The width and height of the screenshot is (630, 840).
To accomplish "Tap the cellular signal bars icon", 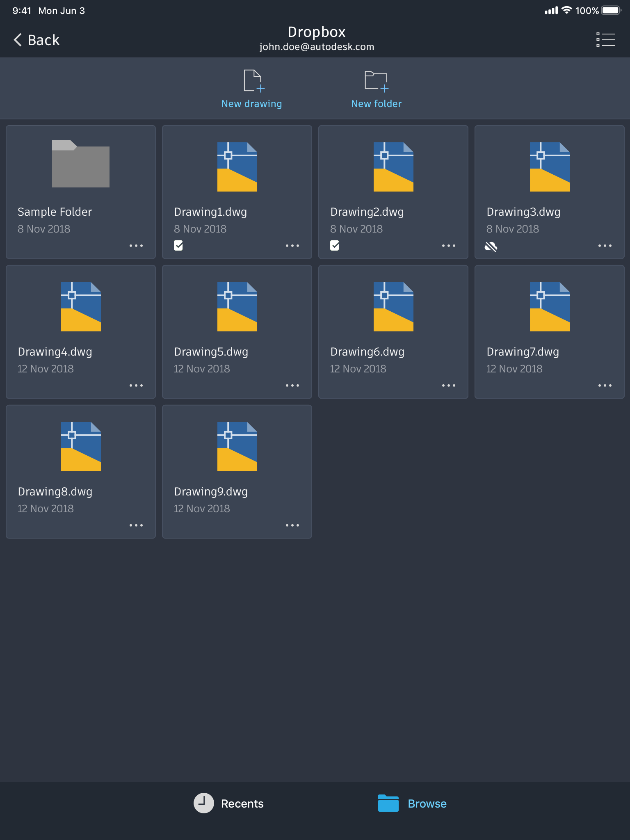I will pos(551,10).
